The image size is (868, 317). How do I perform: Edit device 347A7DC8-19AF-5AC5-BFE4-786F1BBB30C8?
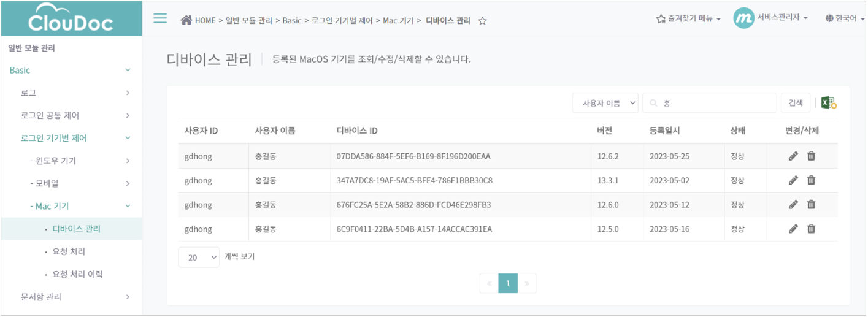(793, 180)
